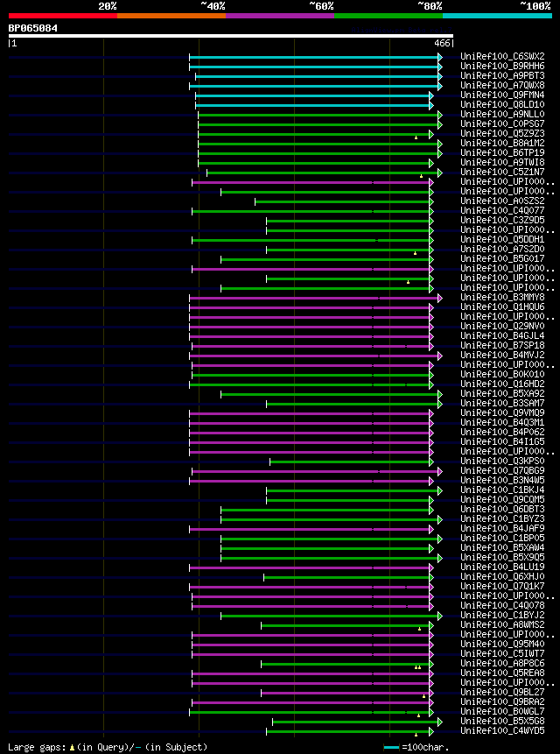Screen dimensions: 560x754
Task: Open hit UniRef100_A9PBT3
Action: [502, 75]
